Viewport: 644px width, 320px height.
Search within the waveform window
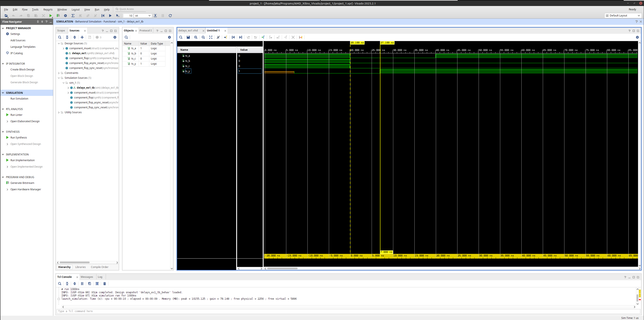point(181,37)
